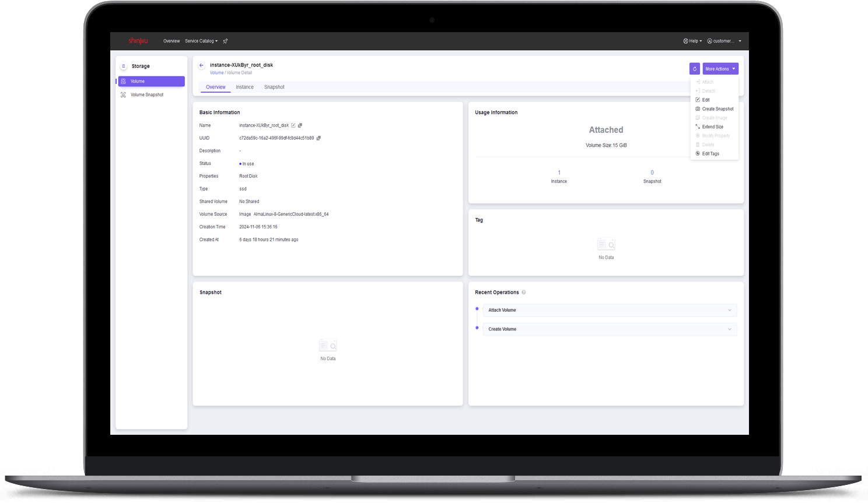Click the Volume breadcrumb link
Image resolution: width=868 pixels, height=503 pixels.
(216, 73)
